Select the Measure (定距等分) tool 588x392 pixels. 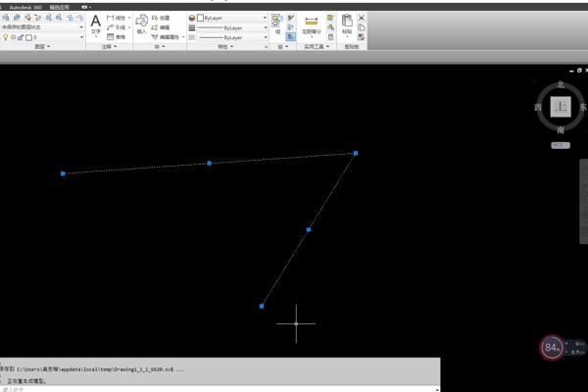point(311,24)
